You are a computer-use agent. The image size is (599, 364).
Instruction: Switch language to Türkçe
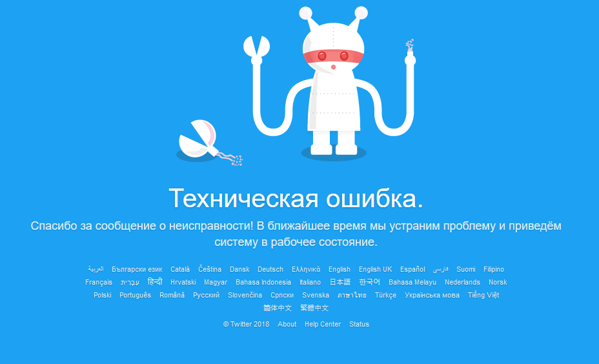click(x=385, y=295)
